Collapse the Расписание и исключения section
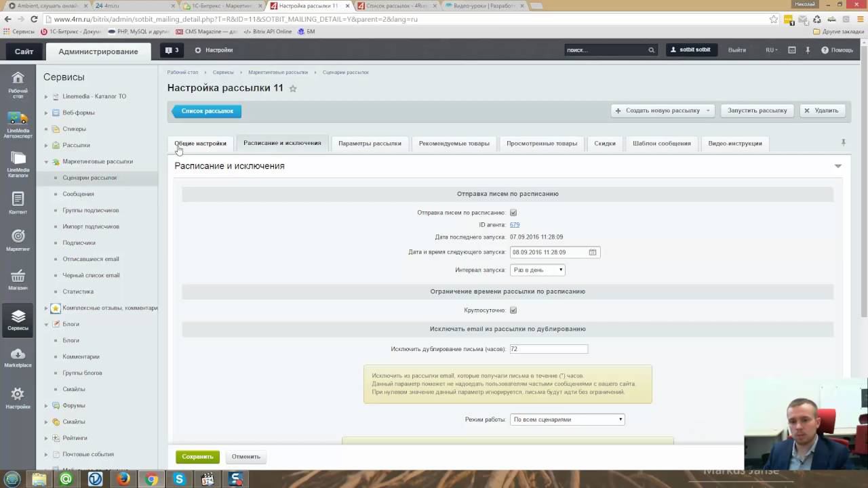The image size is (868, 488). pyautogui.click(x=838, y=166)
